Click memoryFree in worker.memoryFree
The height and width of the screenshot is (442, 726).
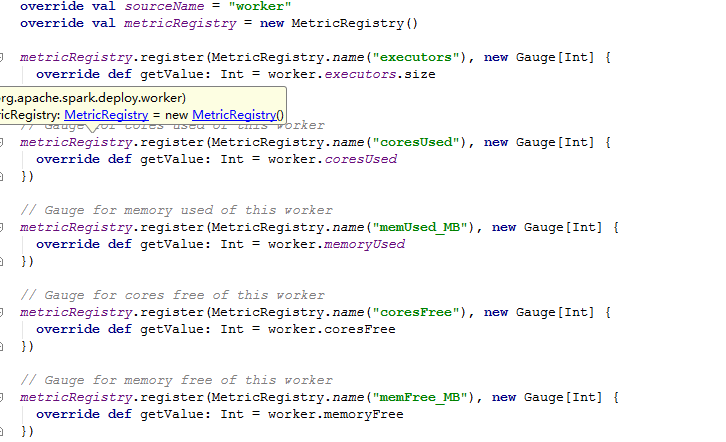363,414
